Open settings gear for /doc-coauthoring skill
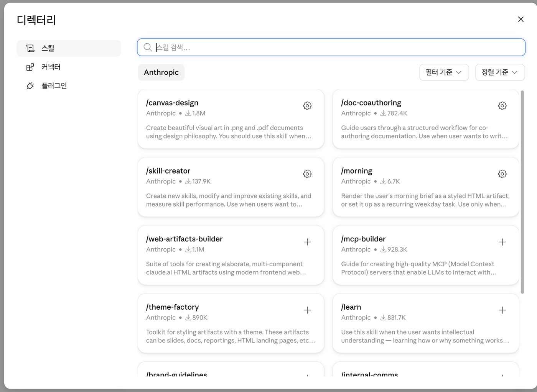This screenshot has height=392, width=537. pos(502,106)
